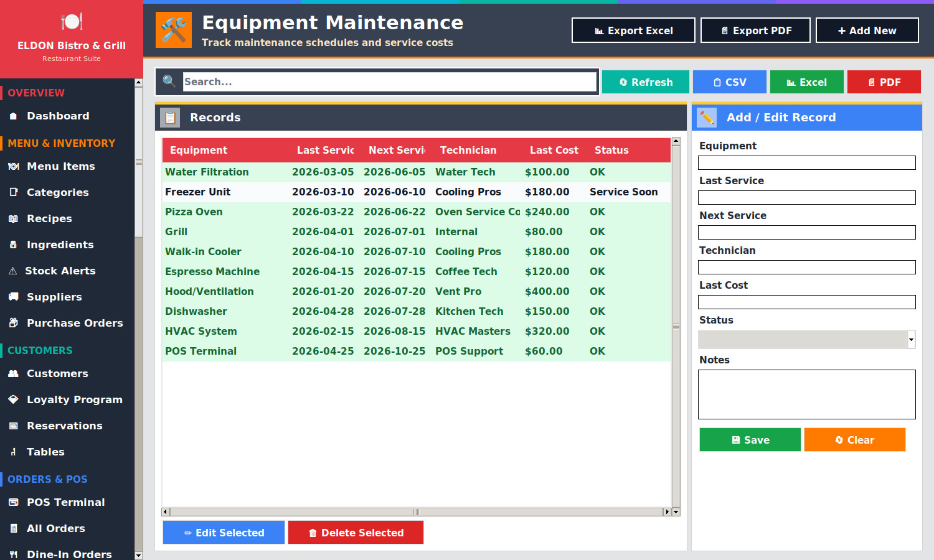Click the Records clipboard icon
The width and height of the screenshot is (934, 560).
[170, 118]
